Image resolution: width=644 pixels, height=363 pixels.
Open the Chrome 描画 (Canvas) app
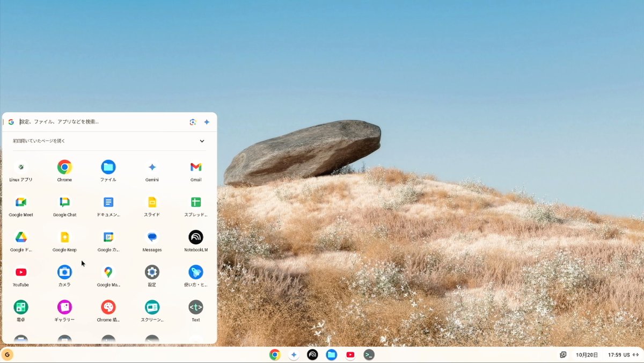click(x=108, y=306)
